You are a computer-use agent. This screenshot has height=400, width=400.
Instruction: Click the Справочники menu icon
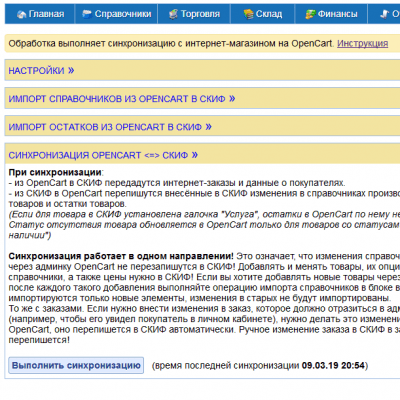click(87, 14)
